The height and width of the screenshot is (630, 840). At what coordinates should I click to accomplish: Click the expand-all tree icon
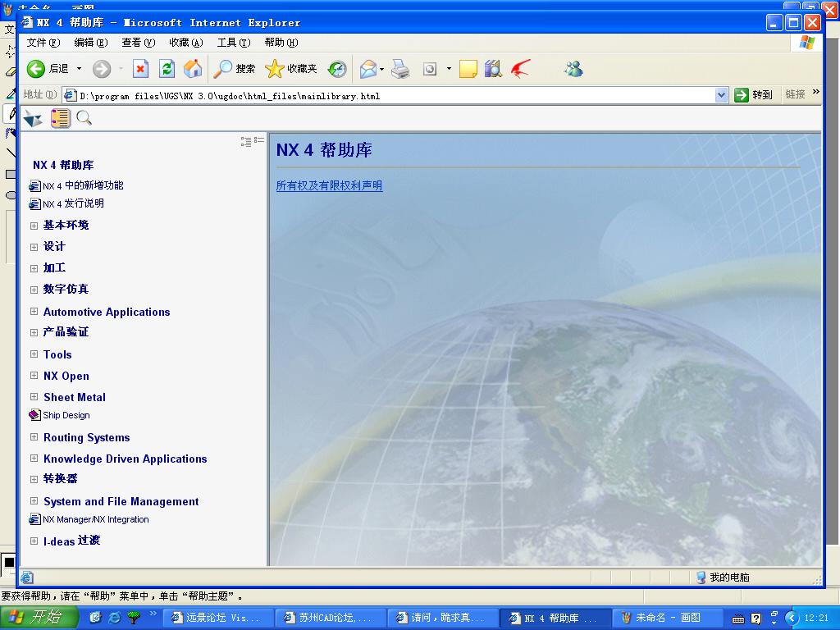click(246, 141)
